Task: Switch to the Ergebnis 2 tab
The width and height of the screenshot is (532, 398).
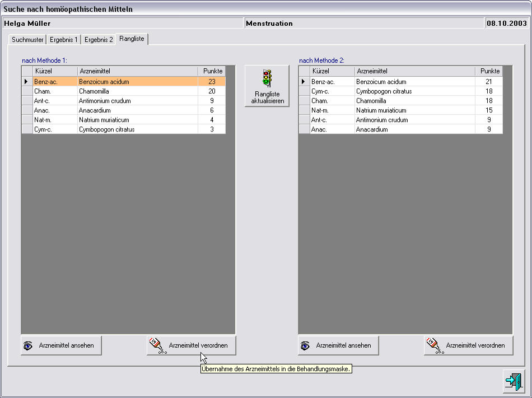Action: click(x=99, y=40)
